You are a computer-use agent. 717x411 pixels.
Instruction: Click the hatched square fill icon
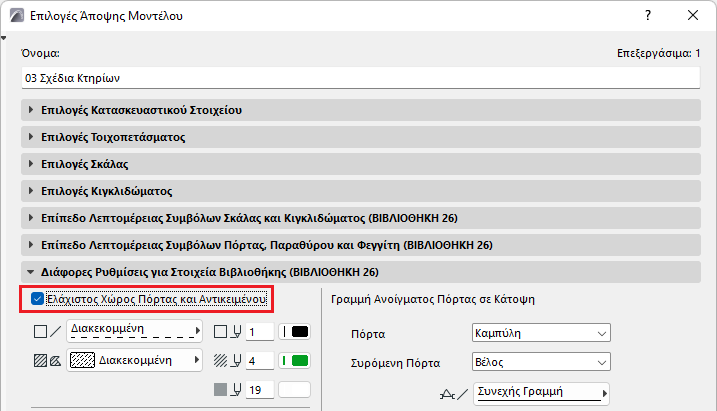click(40, 361)
